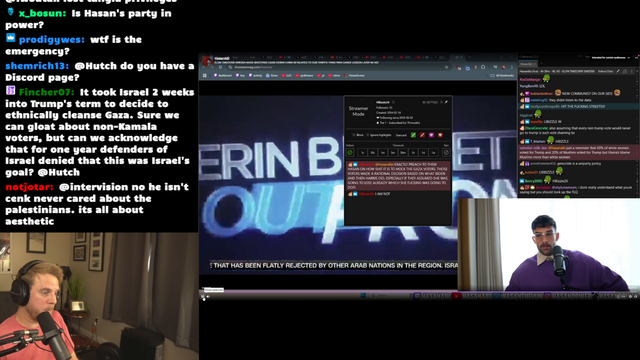Open the synthwave YouTube bookmark
640x360 pixels.
[x=304, y=76]
